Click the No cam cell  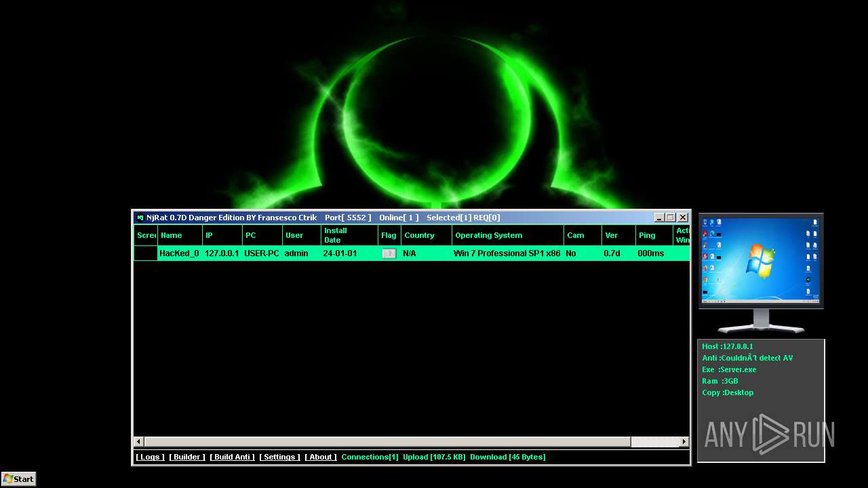[x=571, y=253]
